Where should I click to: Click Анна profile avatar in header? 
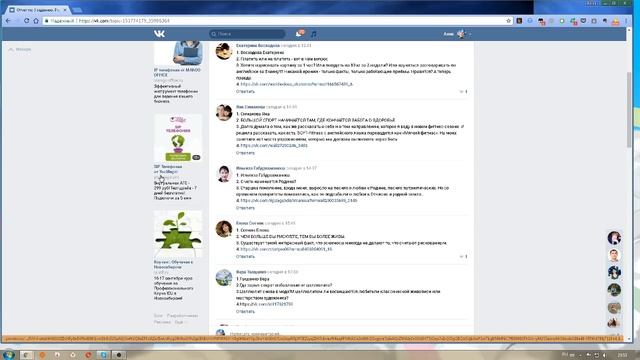tap(461, 34)
